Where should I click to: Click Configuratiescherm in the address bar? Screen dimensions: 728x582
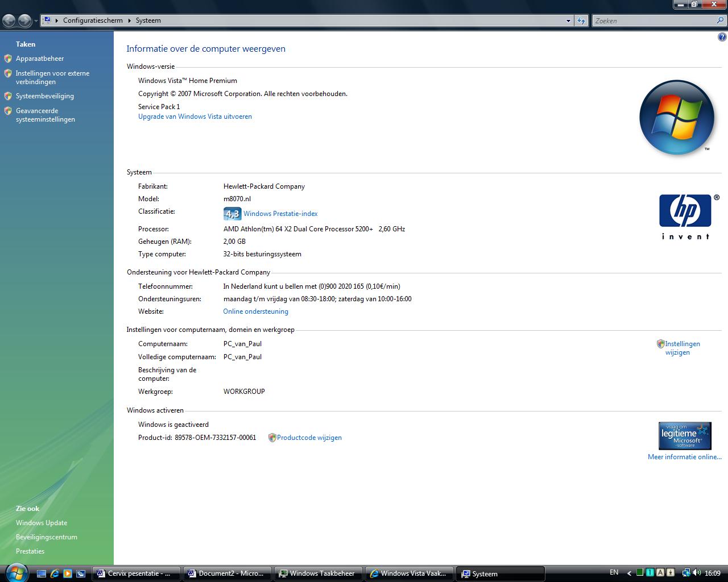[93, 20]
